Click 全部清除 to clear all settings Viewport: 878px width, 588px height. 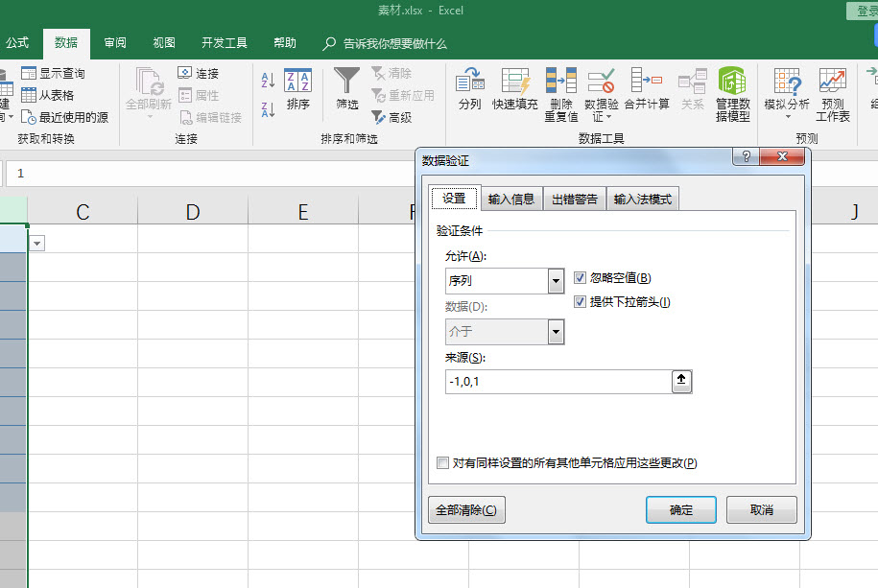click(x=466, y=509)
